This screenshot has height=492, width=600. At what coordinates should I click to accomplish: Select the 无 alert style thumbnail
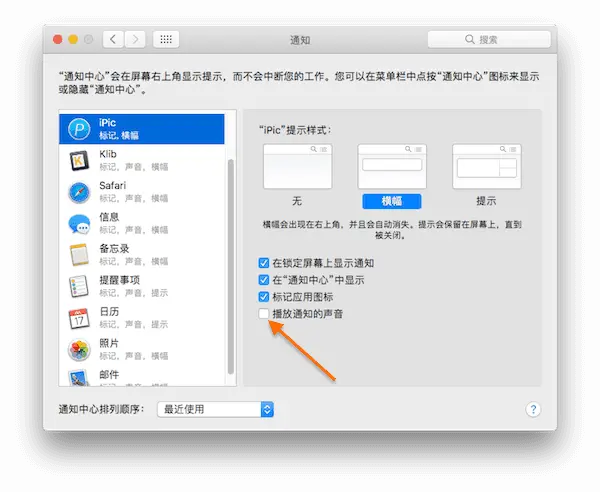coord(297,166)
